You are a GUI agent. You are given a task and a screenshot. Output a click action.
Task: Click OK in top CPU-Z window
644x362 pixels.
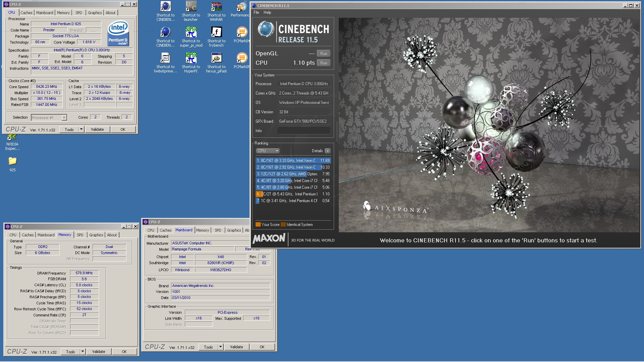123,129
